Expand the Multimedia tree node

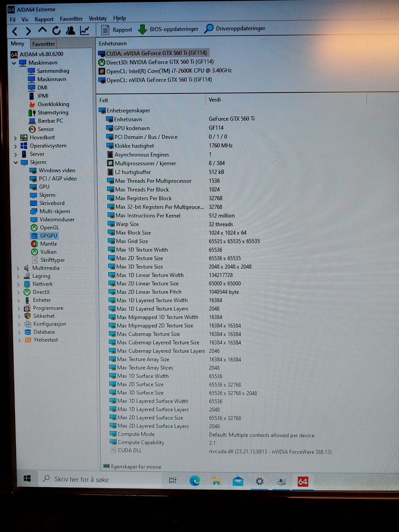point(18,268)
